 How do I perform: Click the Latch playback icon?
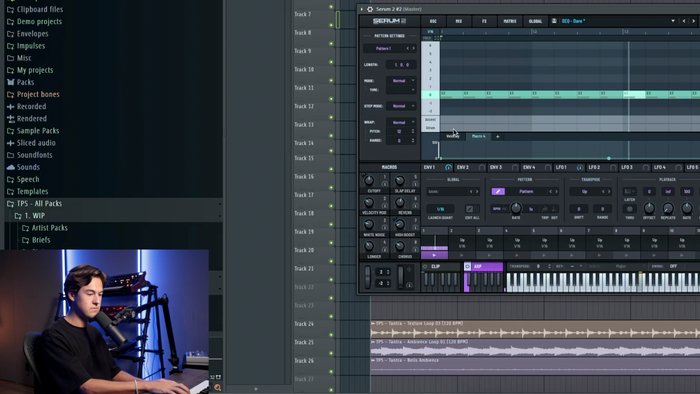[x=629, y=191]
